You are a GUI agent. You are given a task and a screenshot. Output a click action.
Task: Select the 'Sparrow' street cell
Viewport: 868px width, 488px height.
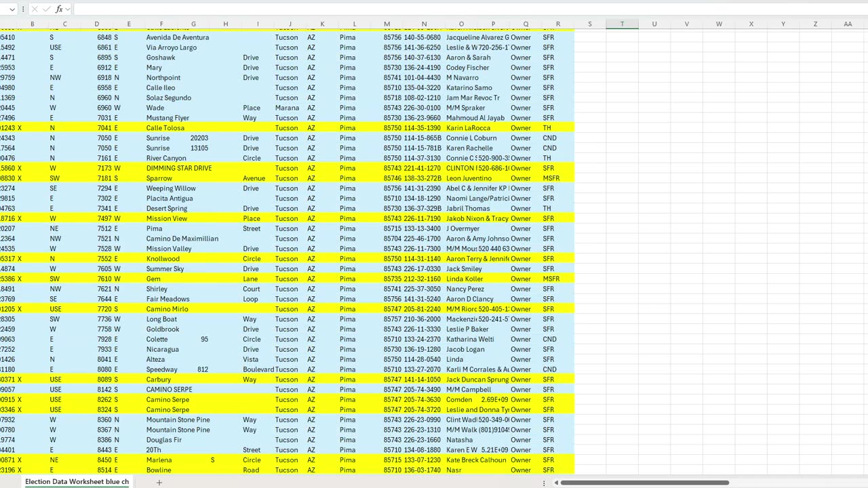pos(159,178)
